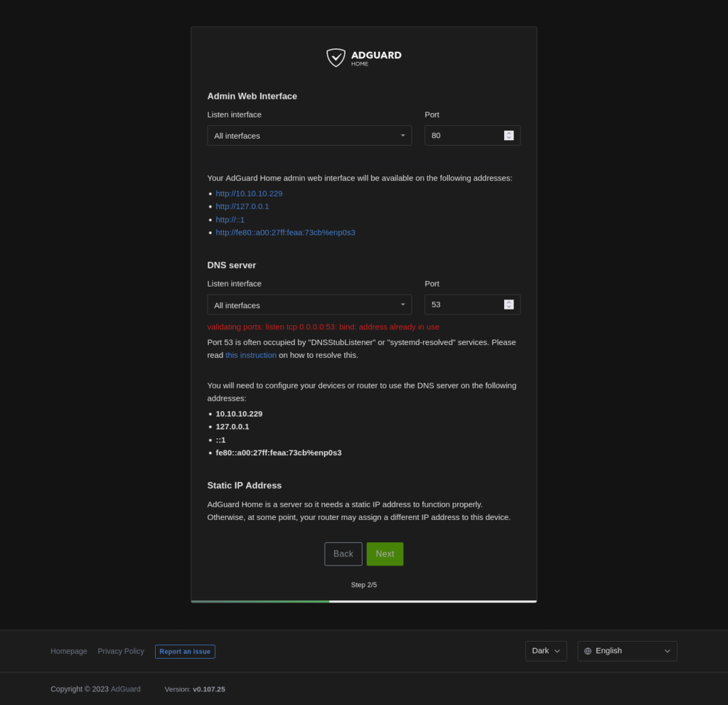Go back with the Back button
Image resolution: width=728 pixels, height=705 pixels.
343,554
